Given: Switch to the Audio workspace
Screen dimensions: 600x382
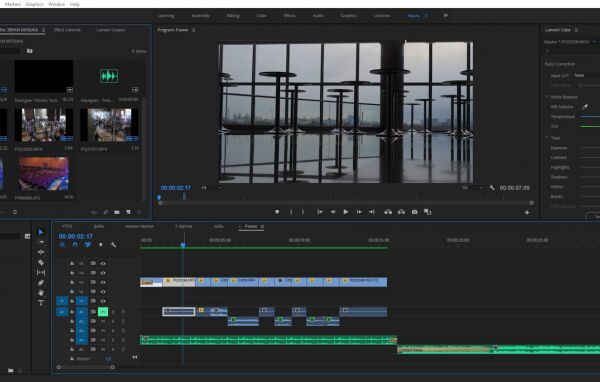Looking at the screenshot, I should coord(318,16).
